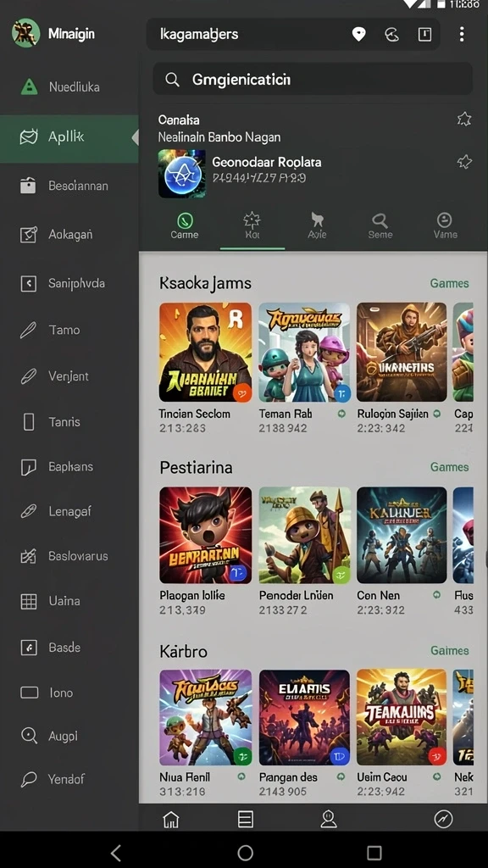Open the Rulogen Sajtian game thumbnail
Screen dimensions: 488x868
[x=402, y=352]
